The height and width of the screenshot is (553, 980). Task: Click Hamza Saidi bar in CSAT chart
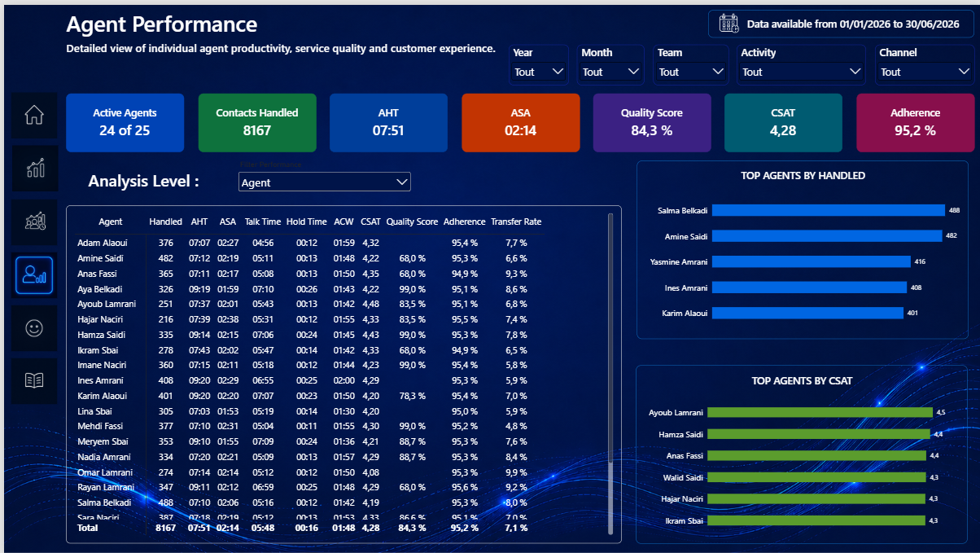(819, 434)
